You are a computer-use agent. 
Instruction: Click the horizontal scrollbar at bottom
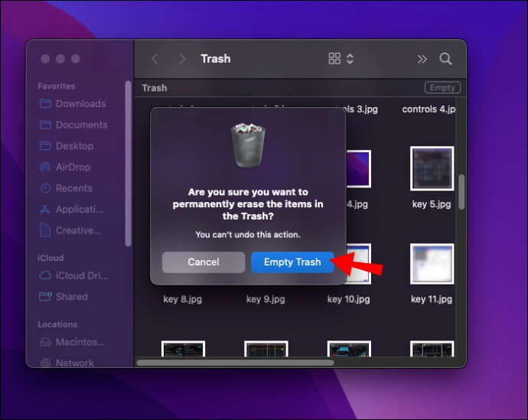[236, 363]
